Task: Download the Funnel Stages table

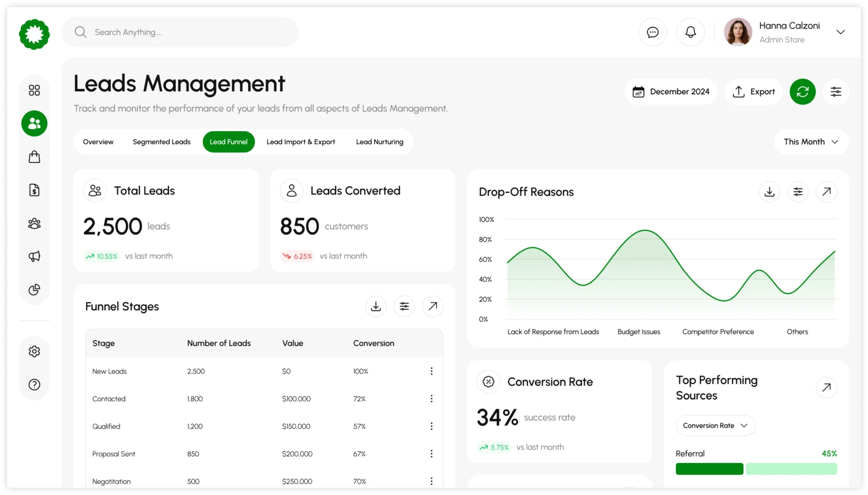Action: (x=376, y=306)
